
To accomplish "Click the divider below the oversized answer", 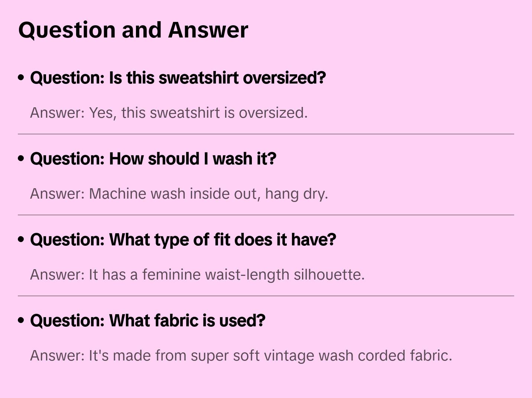I will 266,134.
